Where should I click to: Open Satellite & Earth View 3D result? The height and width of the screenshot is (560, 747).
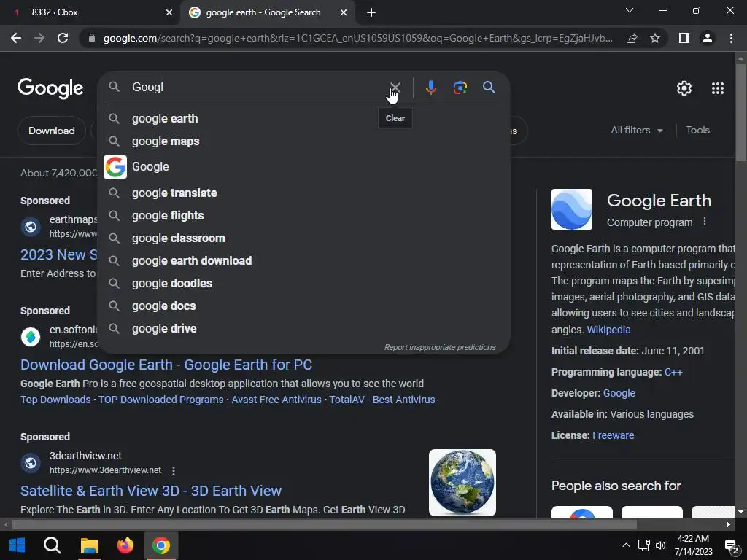(151, 491)
